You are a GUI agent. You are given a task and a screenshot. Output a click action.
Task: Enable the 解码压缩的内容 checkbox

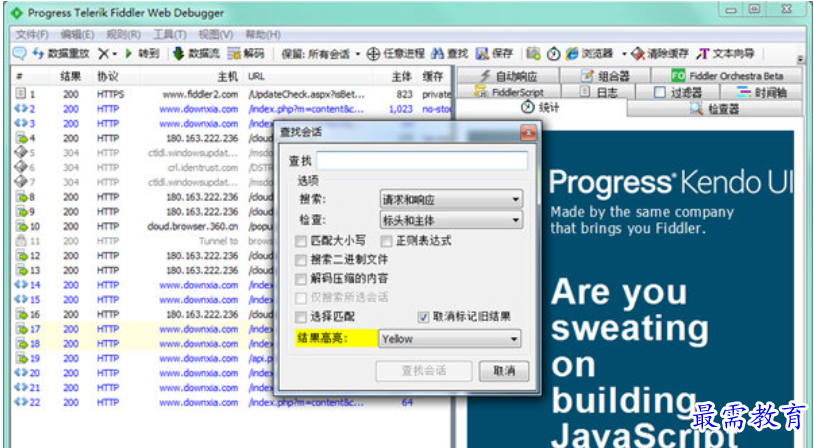[301, 279]
